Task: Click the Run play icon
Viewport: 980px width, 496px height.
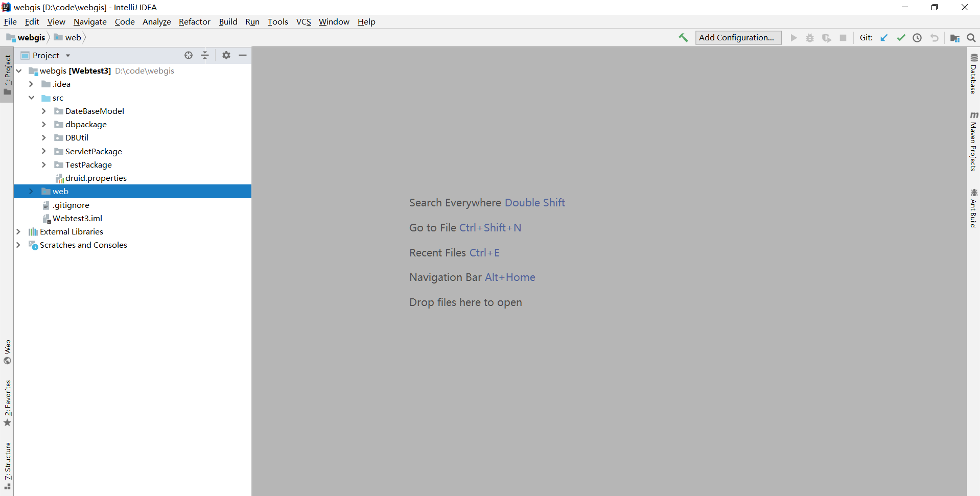Action: click(x=794, y=38)
